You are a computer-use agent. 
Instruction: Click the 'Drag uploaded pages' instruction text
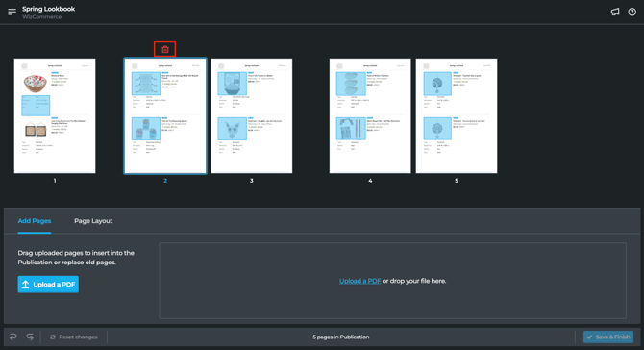click(76, 258)
